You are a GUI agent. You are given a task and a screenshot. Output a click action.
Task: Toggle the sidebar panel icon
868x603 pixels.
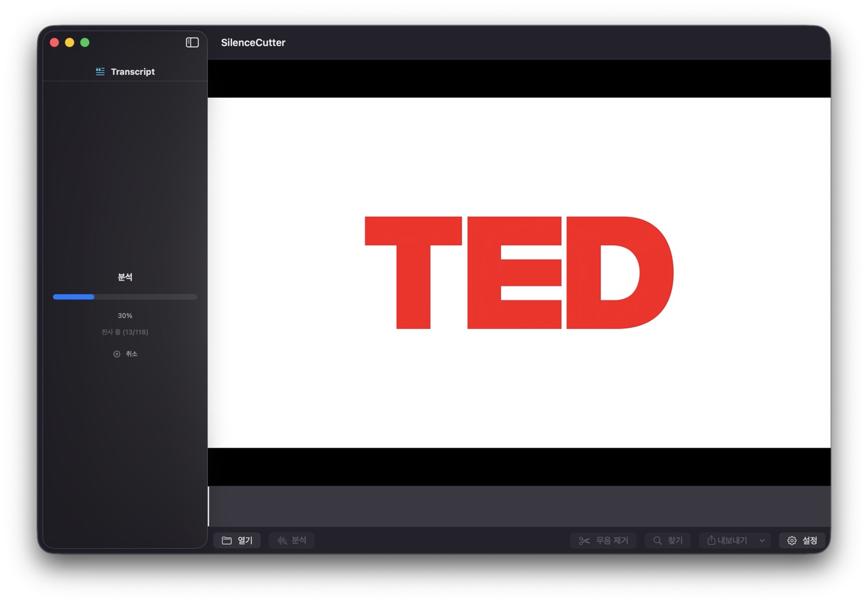point(192,42)
